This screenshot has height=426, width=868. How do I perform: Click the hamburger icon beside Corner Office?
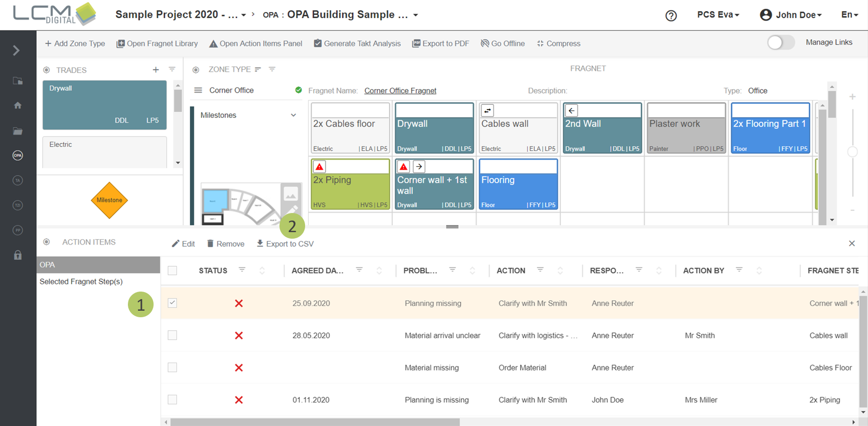pyautogui.click(x=198, y=91)
